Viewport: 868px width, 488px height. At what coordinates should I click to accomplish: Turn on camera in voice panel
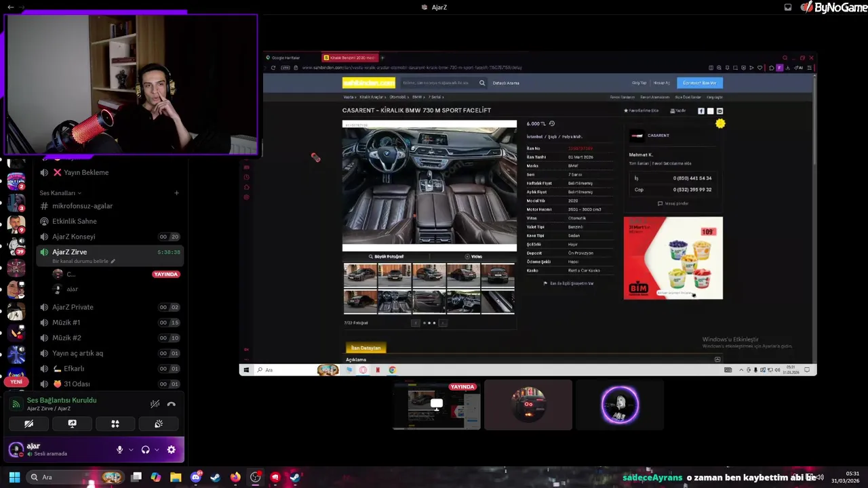tap(29, 424)
